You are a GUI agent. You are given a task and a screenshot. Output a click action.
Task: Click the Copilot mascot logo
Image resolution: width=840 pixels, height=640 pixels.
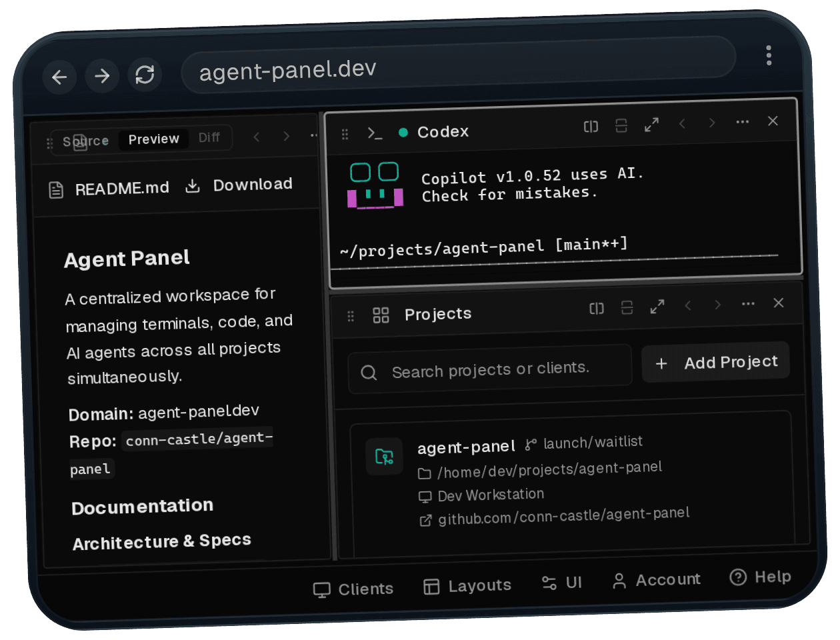(x=375, y=185)
